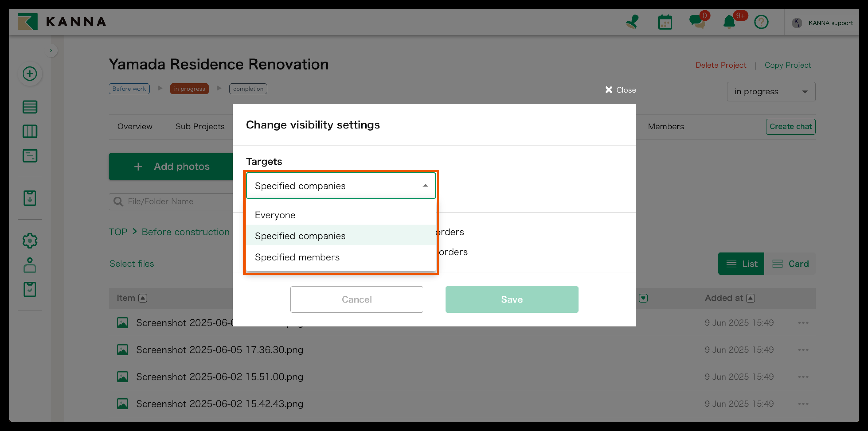The width and height of the screenshot is (868, 431).
Task: Collapse the Targets dropdown arrow
Action: click(425, 186)
